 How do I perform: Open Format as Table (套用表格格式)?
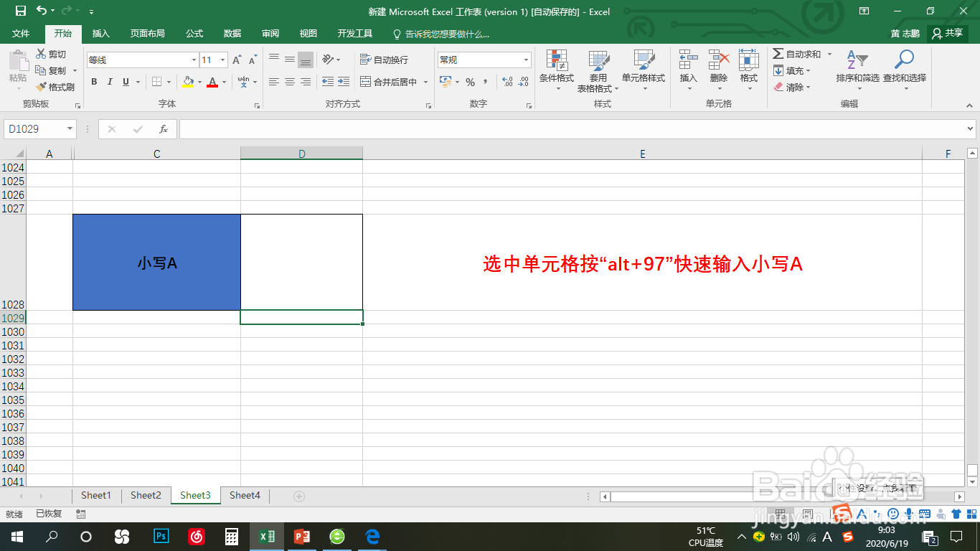tap(598, 70)
